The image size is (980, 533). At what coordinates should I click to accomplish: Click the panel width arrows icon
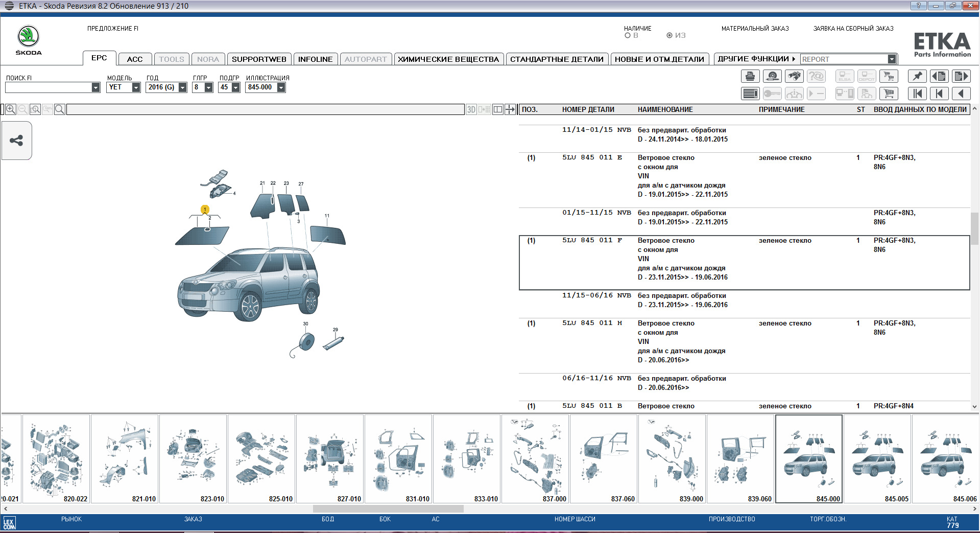[510, 109]
